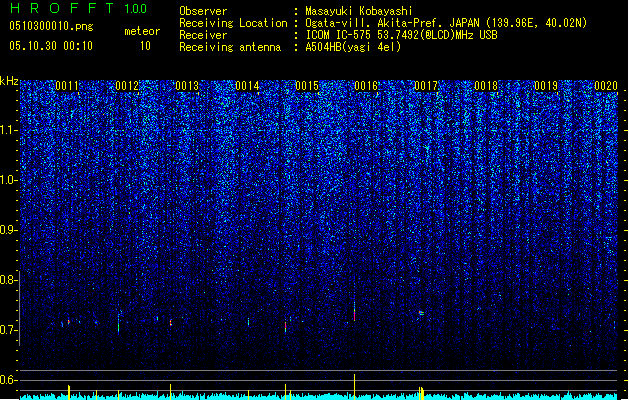Viewport: 629px width, 400px height.
Task: Select antenna value A504HB(yagi 4el)
Action: pos(353,47)
